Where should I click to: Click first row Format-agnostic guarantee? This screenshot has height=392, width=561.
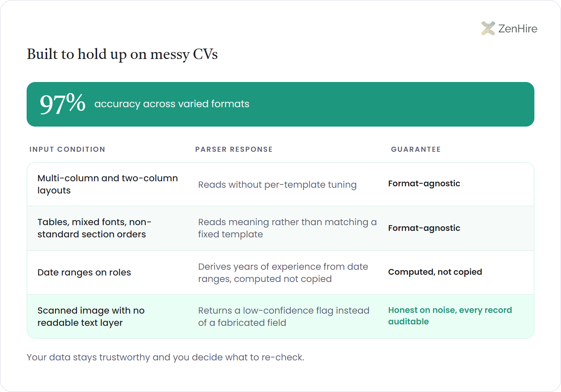tap(424, 183)
